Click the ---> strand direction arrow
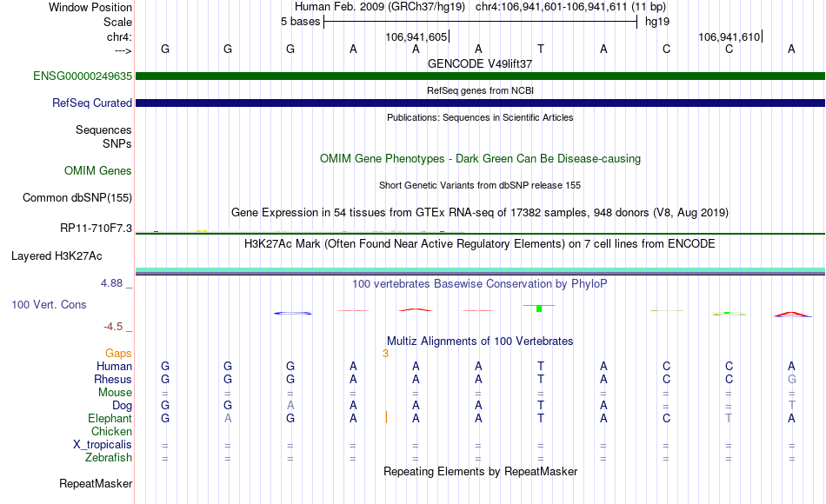Image resolution: width=826 pixels, height=504 pixels. pos(123,50)
